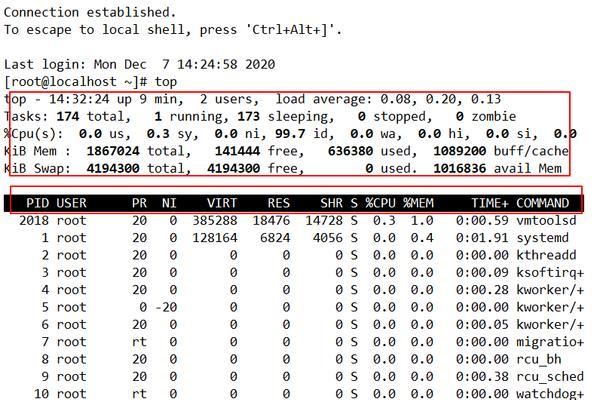This screenshot has width=597, height=400.
Task: Click the 1867024 total memory value
Action: point(113,151)
